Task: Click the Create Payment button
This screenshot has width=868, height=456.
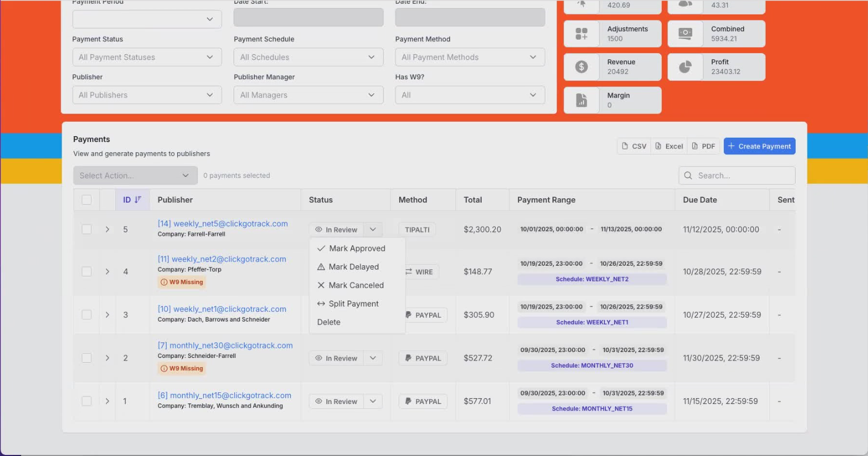Action: 759,146
